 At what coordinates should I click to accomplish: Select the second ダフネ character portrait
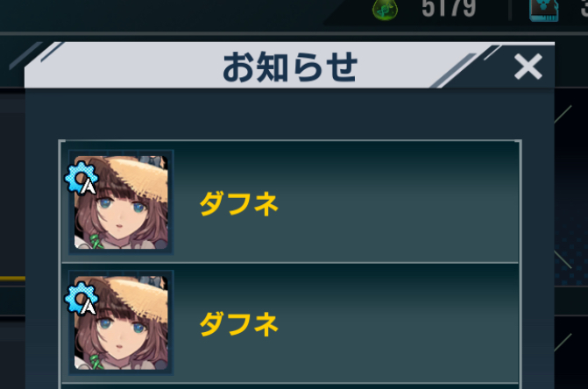pos(121,323)
